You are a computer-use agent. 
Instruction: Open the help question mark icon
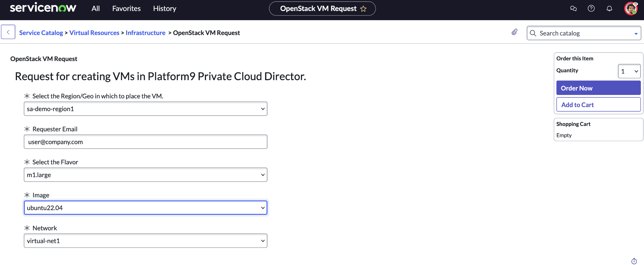(x=591, y=8)
